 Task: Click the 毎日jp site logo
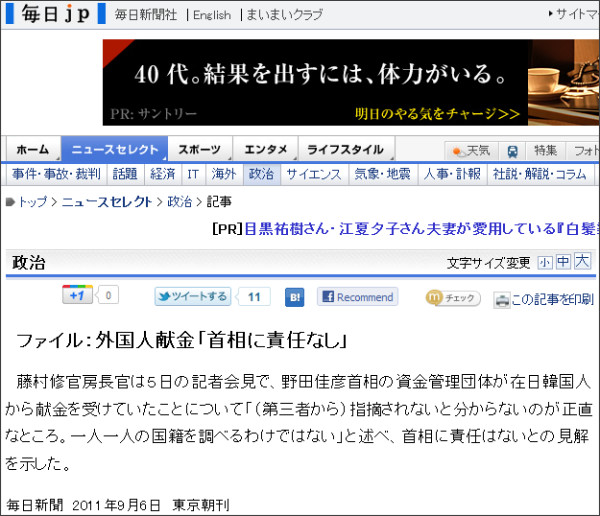pyautogui.click(x=56, y=14)
